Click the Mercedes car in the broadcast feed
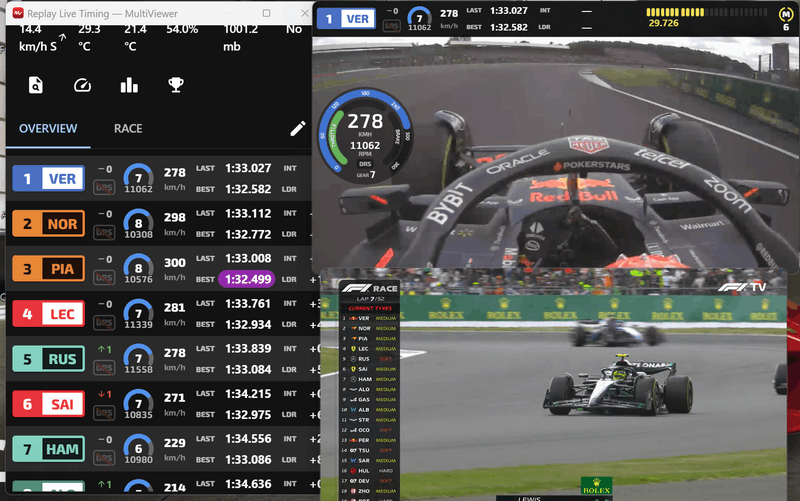This screenshot has width=800, height=501. (619, 387)
